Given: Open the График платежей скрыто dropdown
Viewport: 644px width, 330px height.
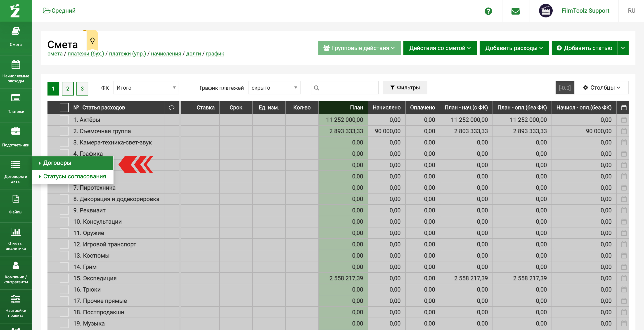Looking at the screenshot, I should pos(274,88).
